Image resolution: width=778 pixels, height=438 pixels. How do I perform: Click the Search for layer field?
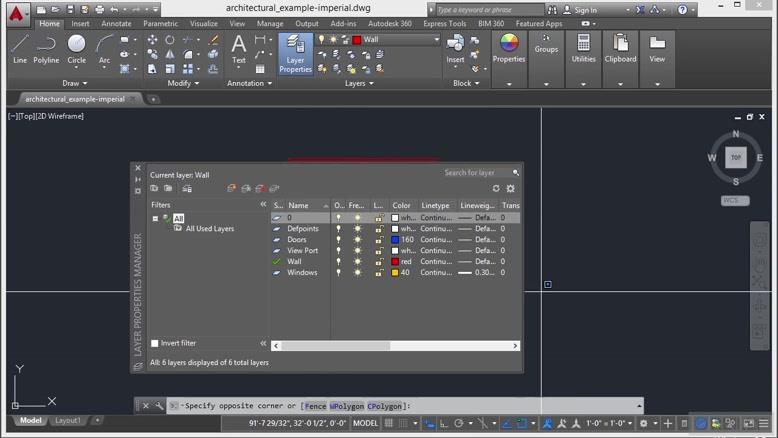[x=475, y=173]
